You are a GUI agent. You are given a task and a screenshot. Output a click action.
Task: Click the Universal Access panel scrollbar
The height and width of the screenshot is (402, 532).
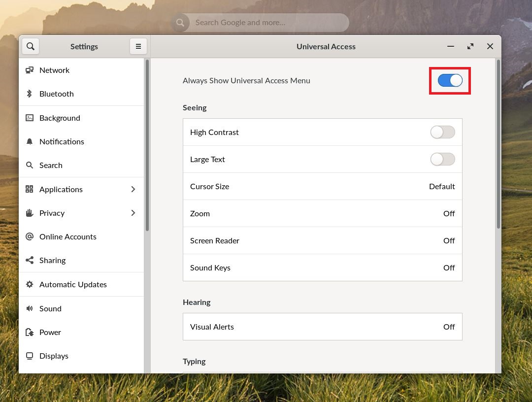click(499, 144)
